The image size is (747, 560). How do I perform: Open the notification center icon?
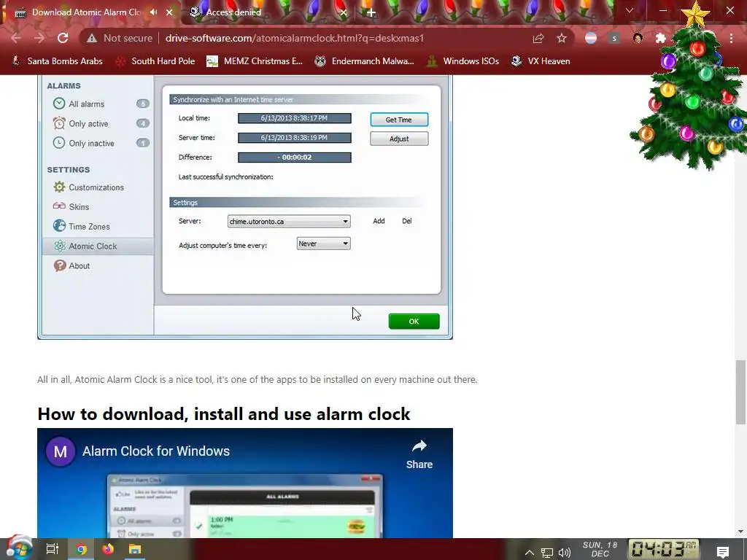click(x=723, y=552)
